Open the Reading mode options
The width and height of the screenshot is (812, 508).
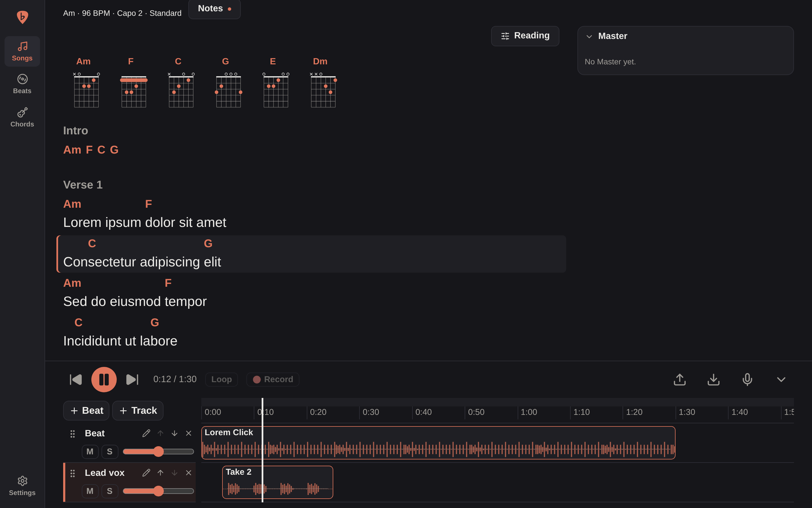525,36
